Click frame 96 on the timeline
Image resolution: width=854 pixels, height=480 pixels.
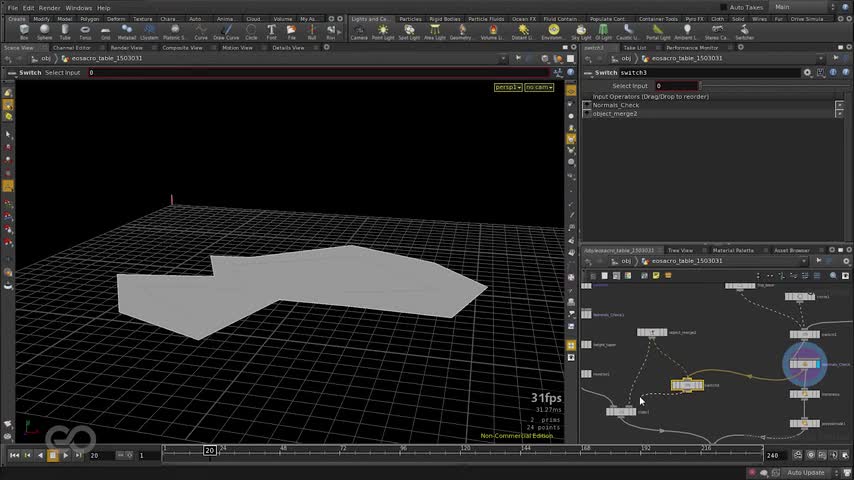(x=402, y=450)
